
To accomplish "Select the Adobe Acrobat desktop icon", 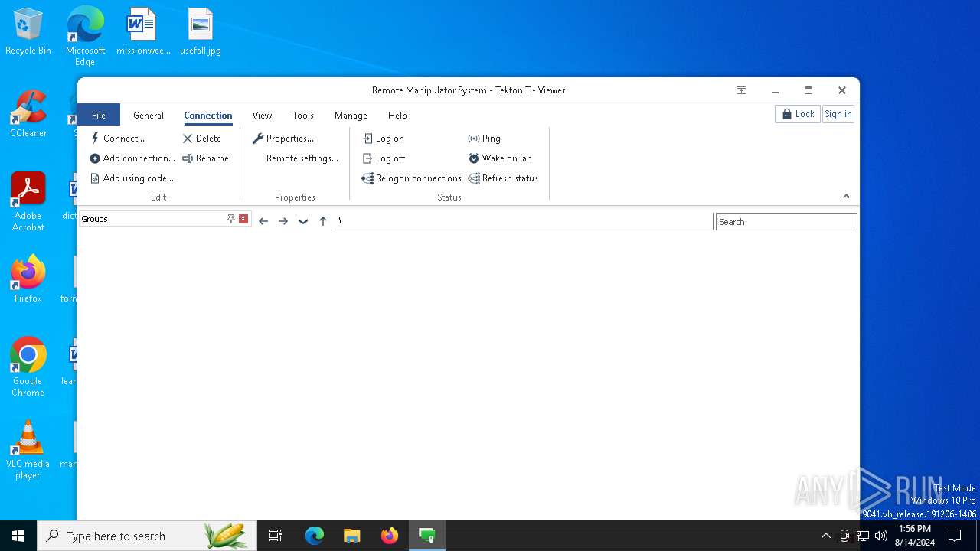I will coord(28,202).
